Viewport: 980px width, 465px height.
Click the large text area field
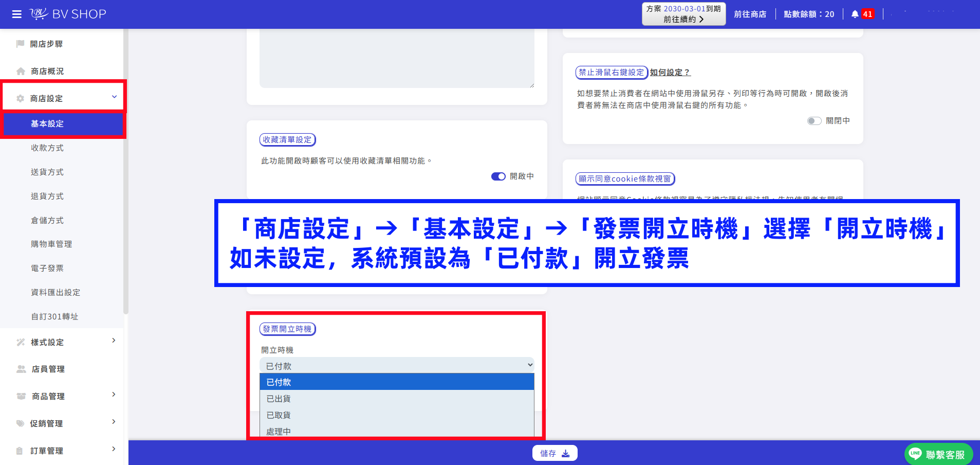(397, 58)
